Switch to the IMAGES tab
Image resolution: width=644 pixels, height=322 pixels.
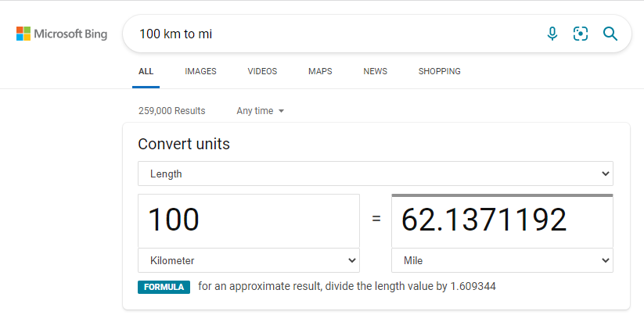[200, 71]
